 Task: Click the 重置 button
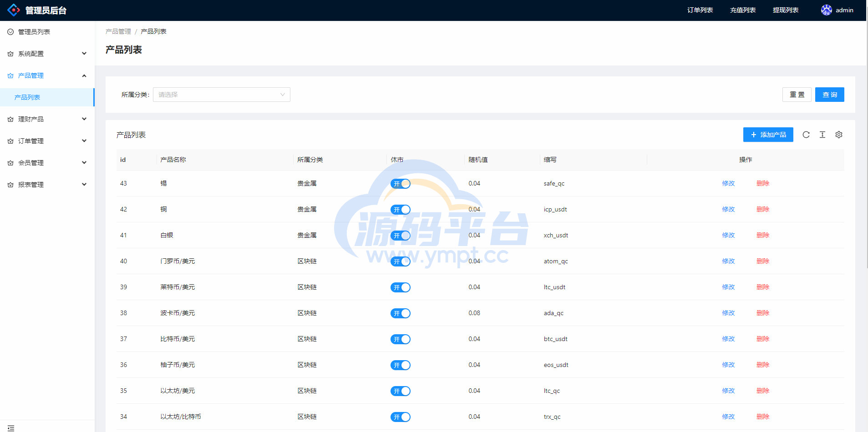797,95
